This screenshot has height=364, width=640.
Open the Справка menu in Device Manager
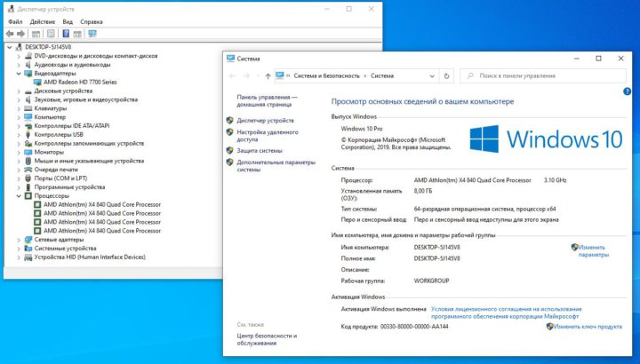[x=92, y=21]
